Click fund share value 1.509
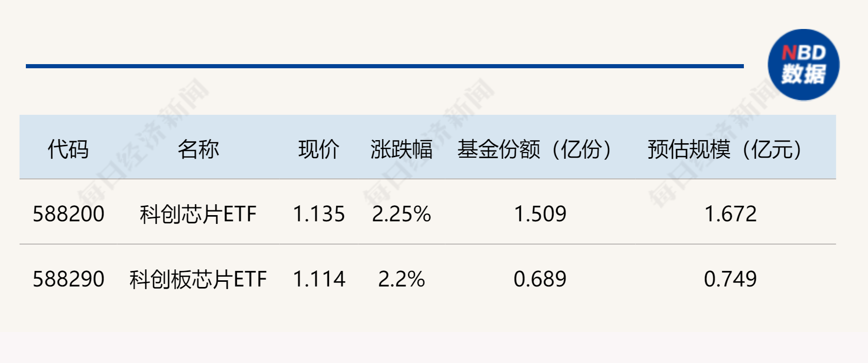The height and width of the screenshot is (363, 868). (x=540, y=214)
